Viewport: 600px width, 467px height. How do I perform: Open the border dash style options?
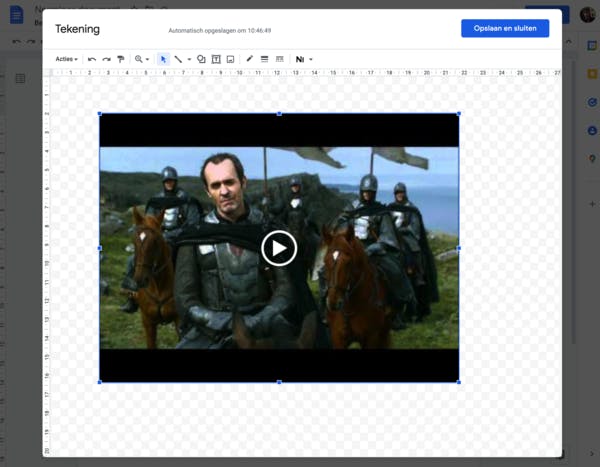click(279, 60)
